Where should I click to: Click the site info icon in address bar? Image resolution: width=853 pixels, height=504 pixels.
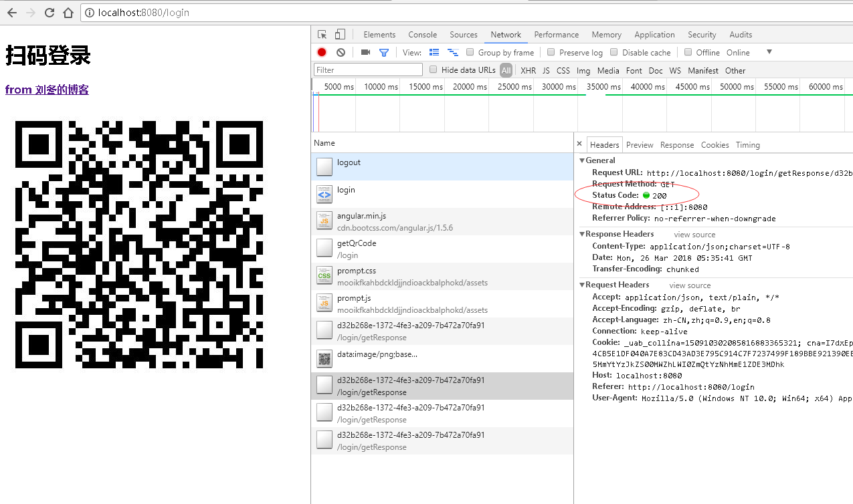pos(90,13)
